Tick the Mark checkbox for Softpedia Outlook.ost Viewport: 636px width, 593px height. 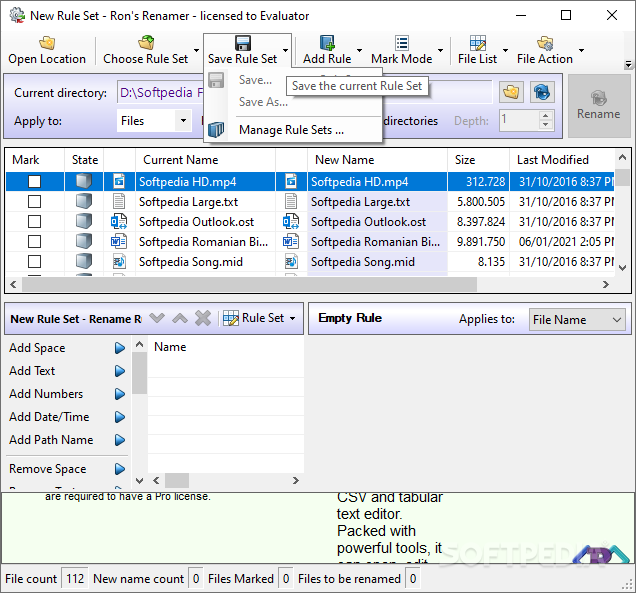pos(34,221)
